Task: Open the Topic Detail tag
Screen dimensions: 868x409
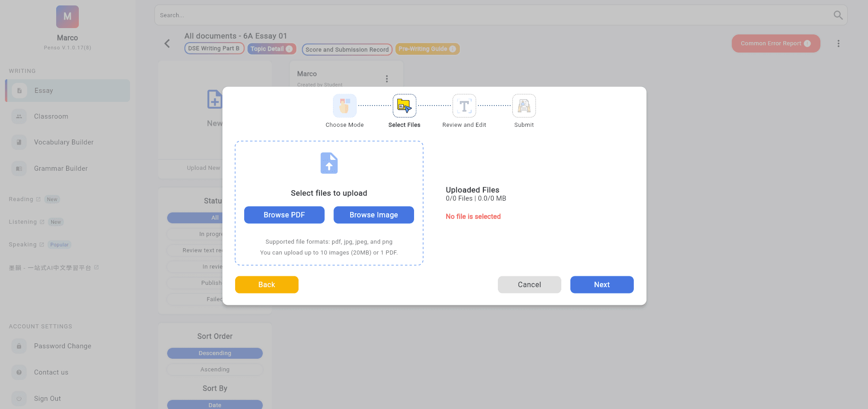Action: (271, 49)
